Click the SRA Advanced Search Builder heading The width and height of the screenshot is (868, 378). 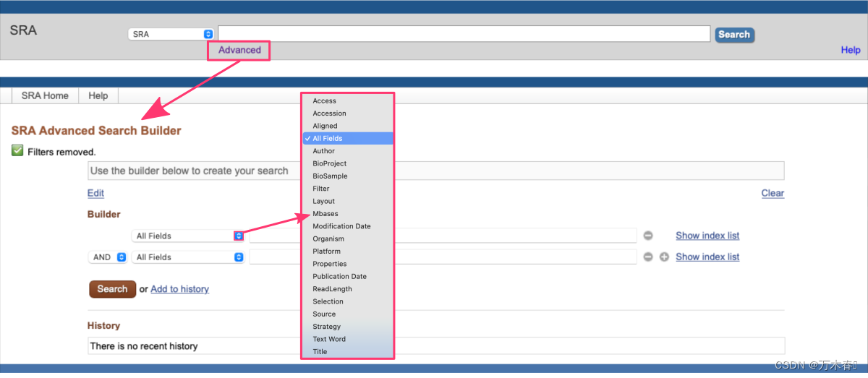click(x=96, y=131)
